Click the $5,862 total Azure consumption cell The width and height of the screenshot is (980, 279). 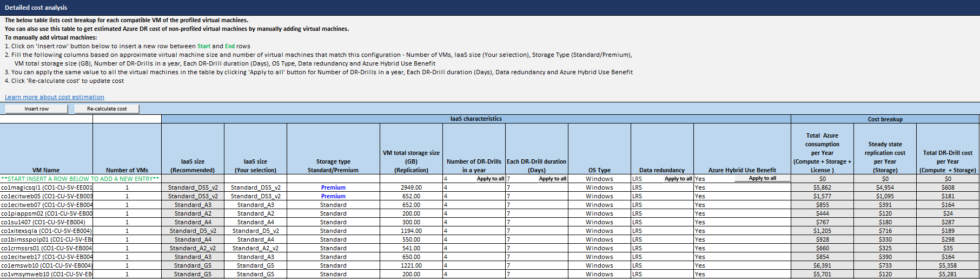[822, 187]
